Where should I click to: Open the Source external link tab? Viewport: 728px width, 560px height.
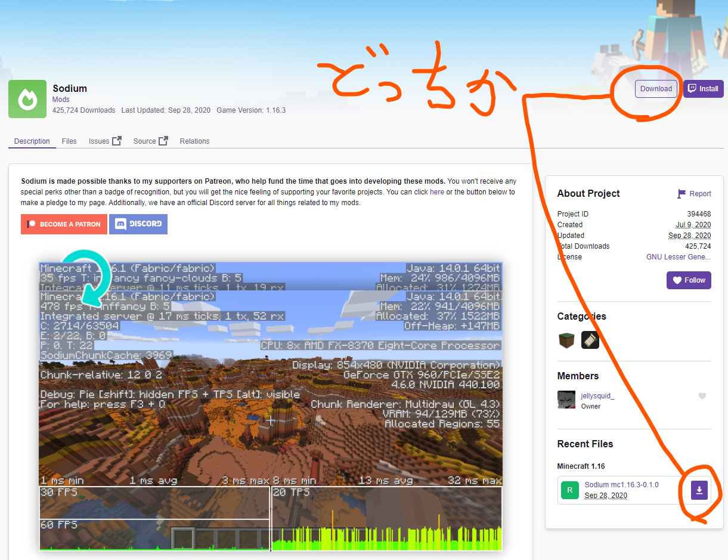point(150,141)
